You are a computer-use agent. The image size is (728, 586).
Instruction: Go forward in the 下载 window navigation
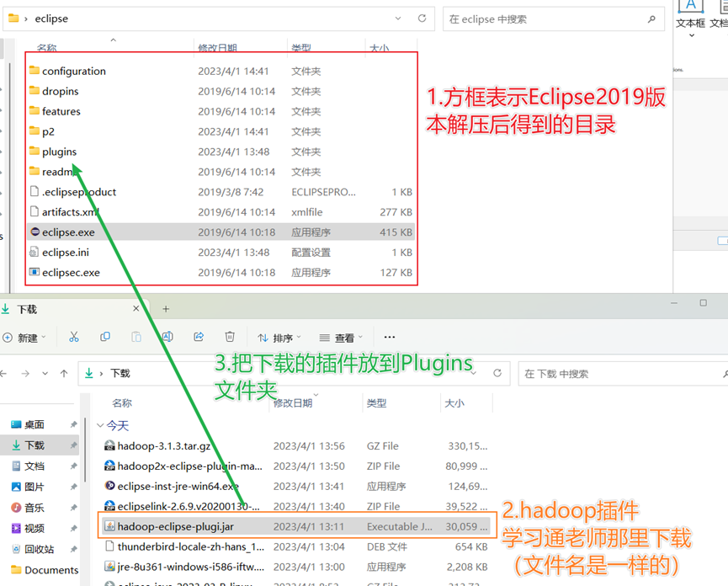[25, 373]
